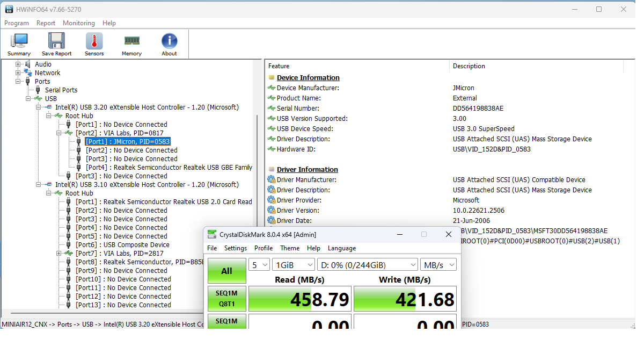Screen dimensions: 644x361
Task: Collapse the Intel USB 3.20 controller node
Action: (38, 107)
